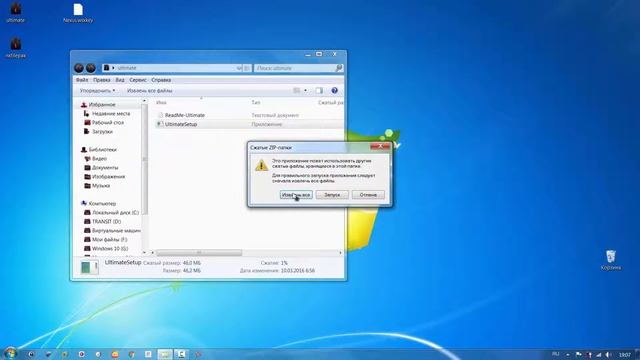Click the refresh button beside address bar
Image resolution: width=640 pixels, height=360 pixels.
(x=247, y=68)
